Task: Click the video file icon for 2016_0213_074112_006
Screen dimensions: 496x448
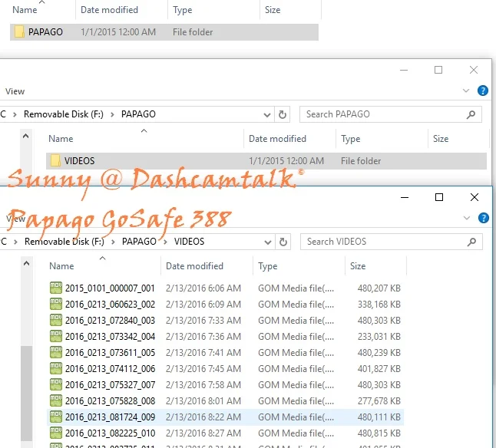Action: pyautogui.click(x=56, y=369)
